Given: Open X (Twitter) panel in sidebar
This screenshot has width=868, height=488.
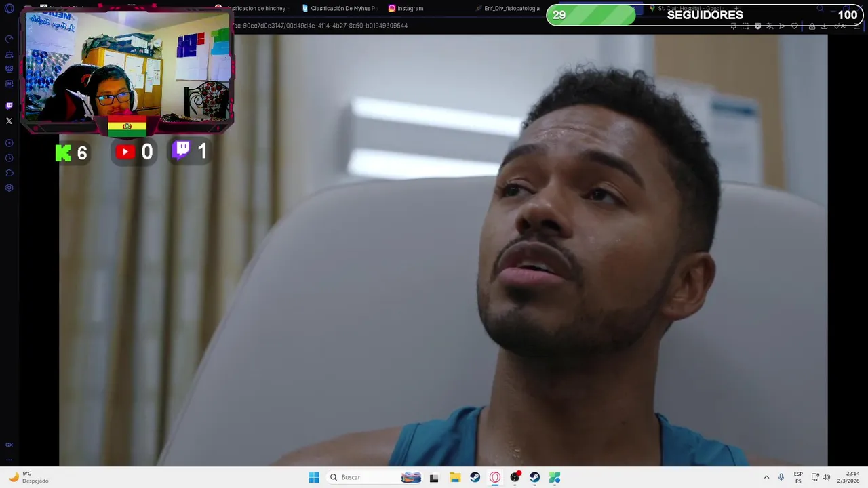Looking at the screenshot, I should [x=9, y=121].
